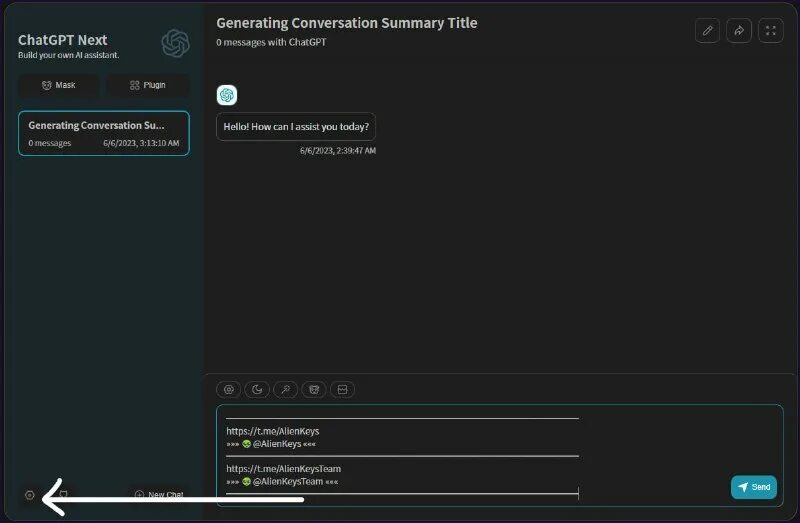This screenshot has height=523, width=800.
Task: Open chat settings from input toolbar gear
Action: pyautogui.click(x=229, y=390)
